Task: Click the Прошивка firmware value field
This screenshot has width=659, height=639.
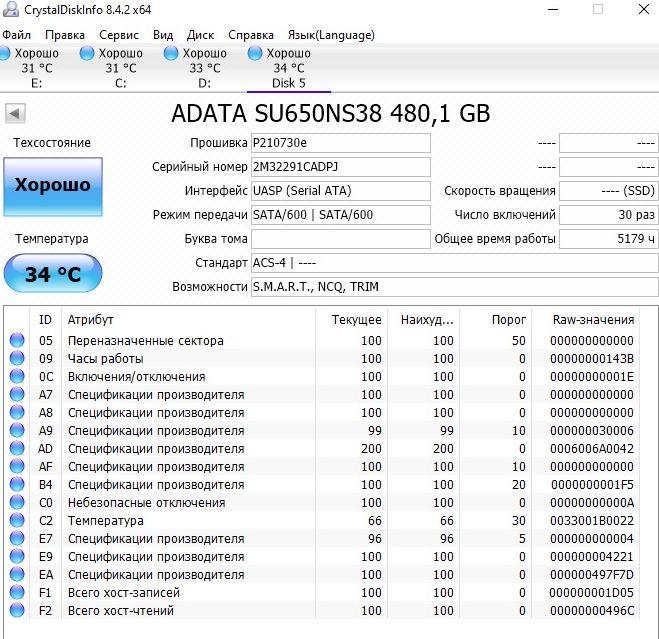Action: (x=340, y=143)
